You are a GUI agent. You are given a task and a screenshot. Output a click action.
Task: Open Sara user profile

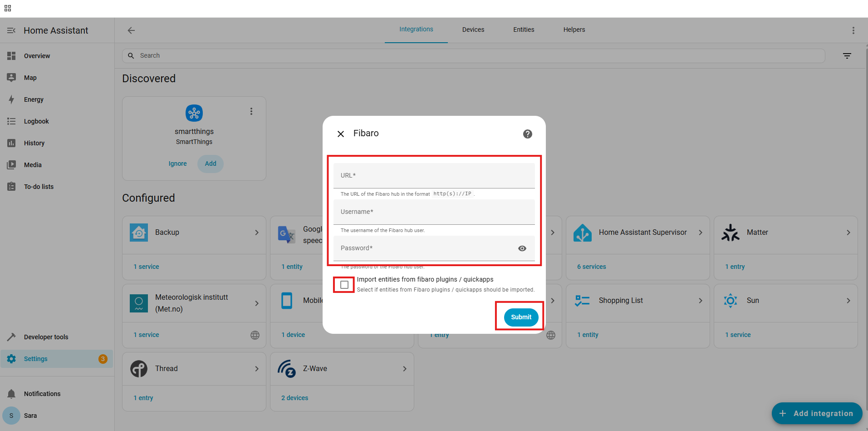pyautogui.click(x=57, y=416)
